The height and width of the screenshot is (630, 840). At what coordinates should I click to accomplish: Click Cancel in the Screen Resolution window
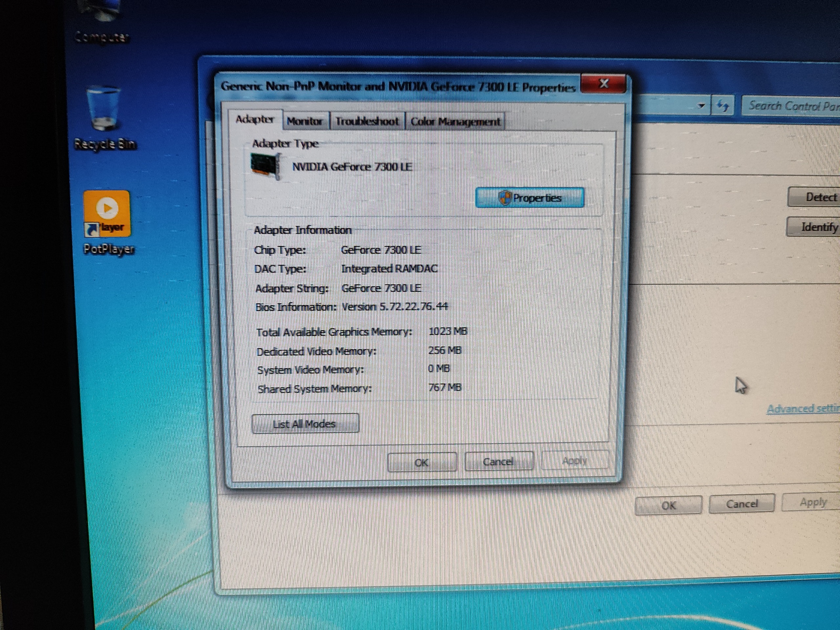click(x=742, y=504)
